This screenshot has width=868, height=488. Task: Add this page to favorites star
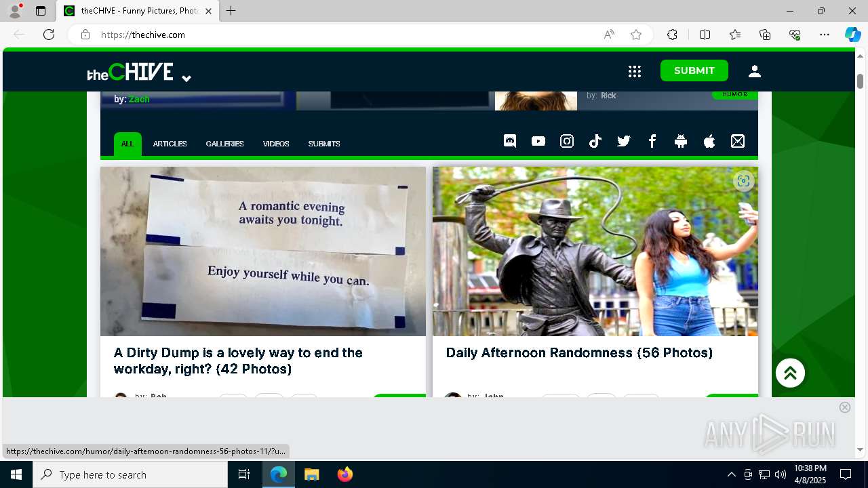(x=636, y=35)
